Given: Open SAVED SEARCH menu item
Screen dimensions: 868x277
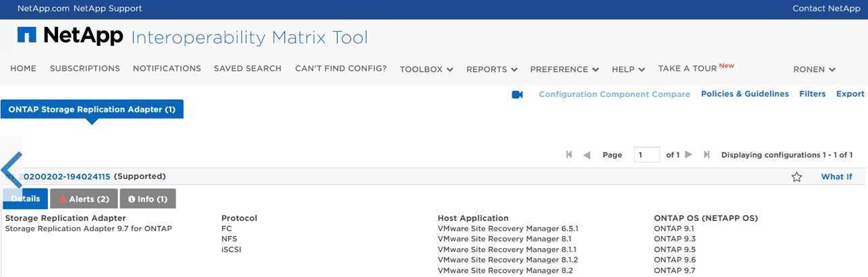Looking at the screenshot, I should tap(248, 69).
